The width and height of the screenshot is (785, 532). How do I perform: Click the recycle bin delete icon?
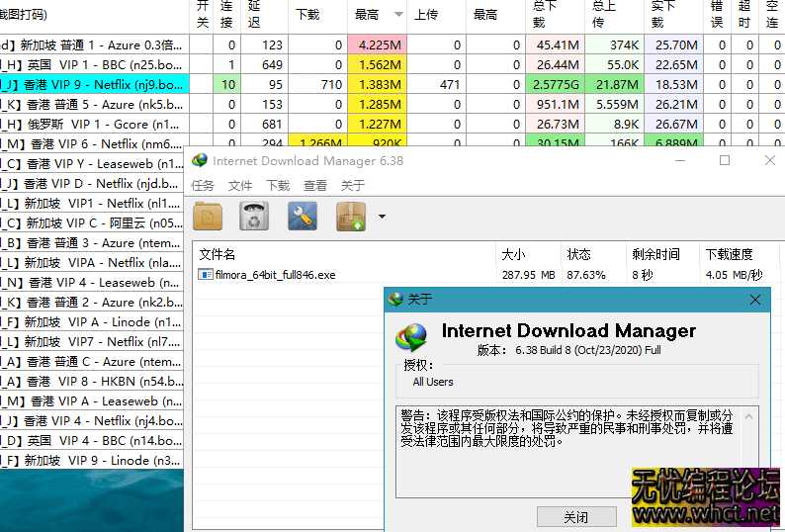coord(255,217)
